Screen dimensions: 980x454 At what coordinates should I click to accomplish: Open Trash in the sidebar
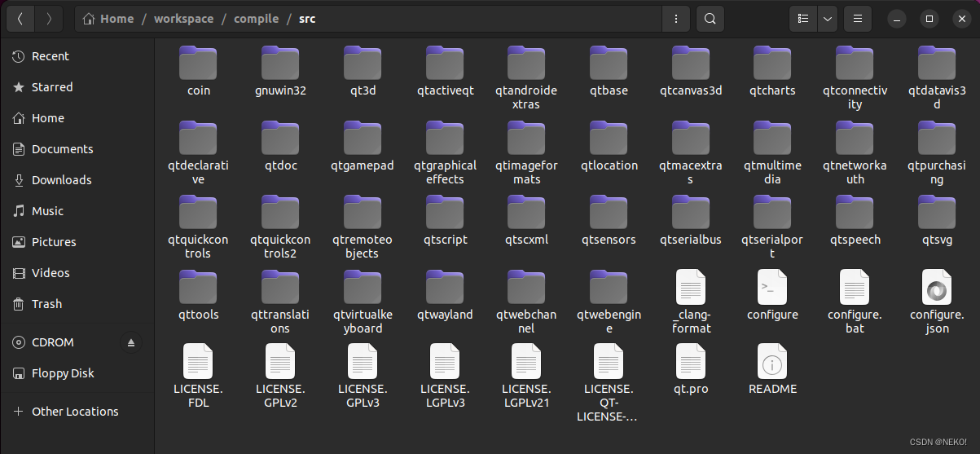tap(77, 304)
